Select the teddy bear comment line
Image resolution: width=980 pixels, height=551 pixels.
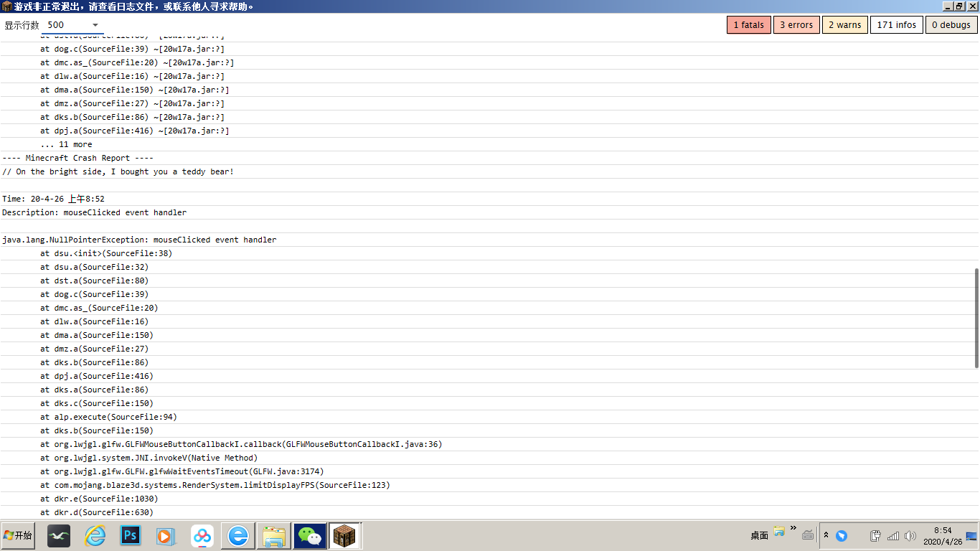point(118,171)
